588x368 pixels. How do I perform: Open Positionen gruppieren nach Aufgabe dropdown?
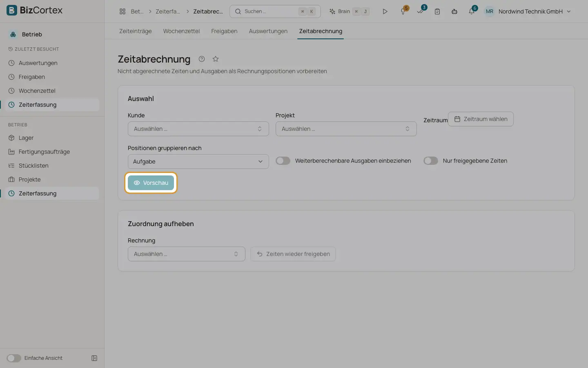pos(198,162)
